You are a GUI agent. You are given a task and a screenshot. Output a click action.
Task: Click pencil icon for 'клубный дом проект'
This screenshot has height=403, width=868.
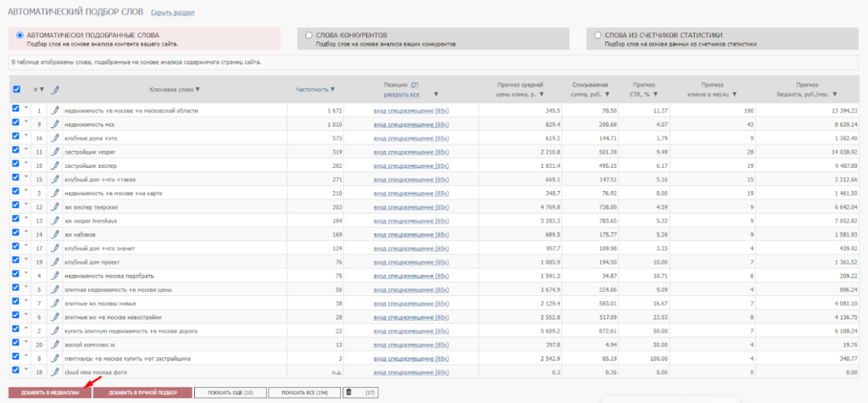(x=55, y=262)
